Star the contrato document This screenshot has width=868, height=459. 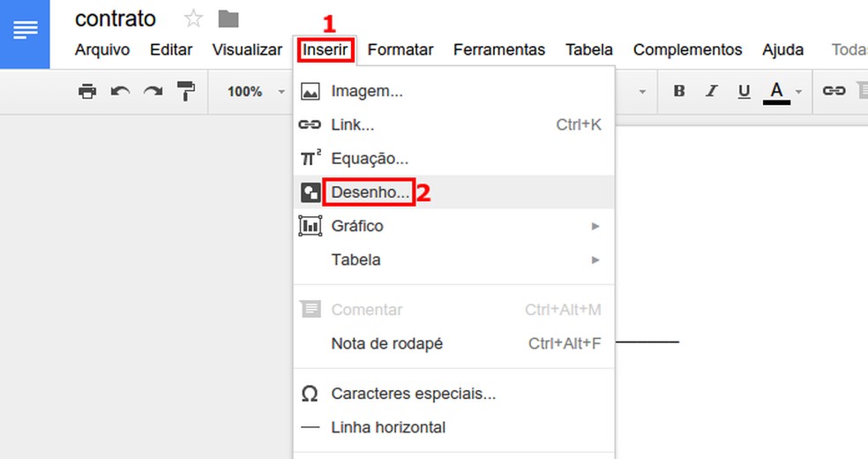193,19
